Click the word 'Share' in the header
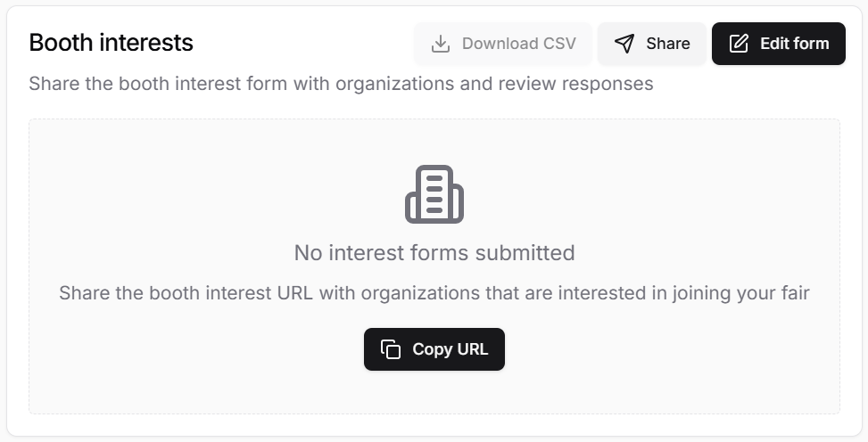This screenshot has height=442, width=868. pyautogui.click(x=667, y=44)
